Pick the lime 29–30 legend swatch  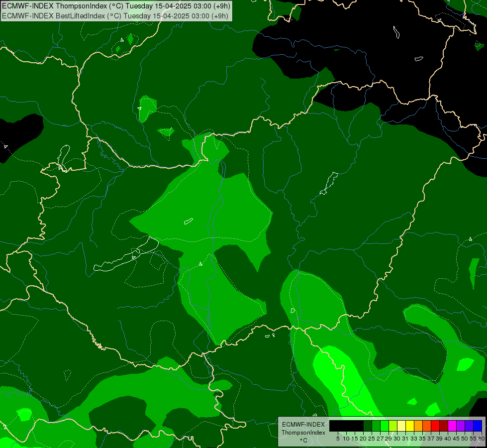(x=393, y=426)
